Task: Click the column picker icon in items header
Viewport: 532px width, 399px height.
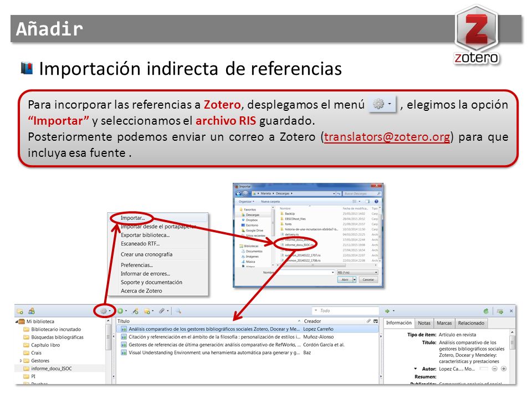Action: pos(376,321)
